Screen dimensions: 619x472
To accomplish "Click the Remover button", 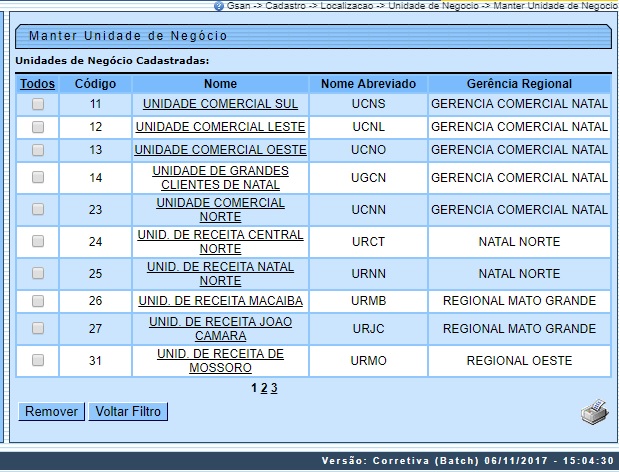I will pyautogui.click(x=51, y=412).
